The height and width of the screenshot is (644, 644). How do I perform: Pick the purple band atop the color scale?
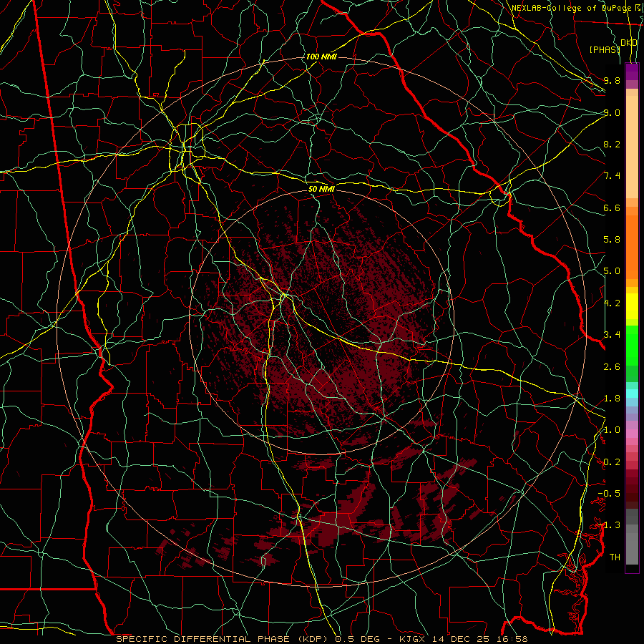[x=632, y=72]
